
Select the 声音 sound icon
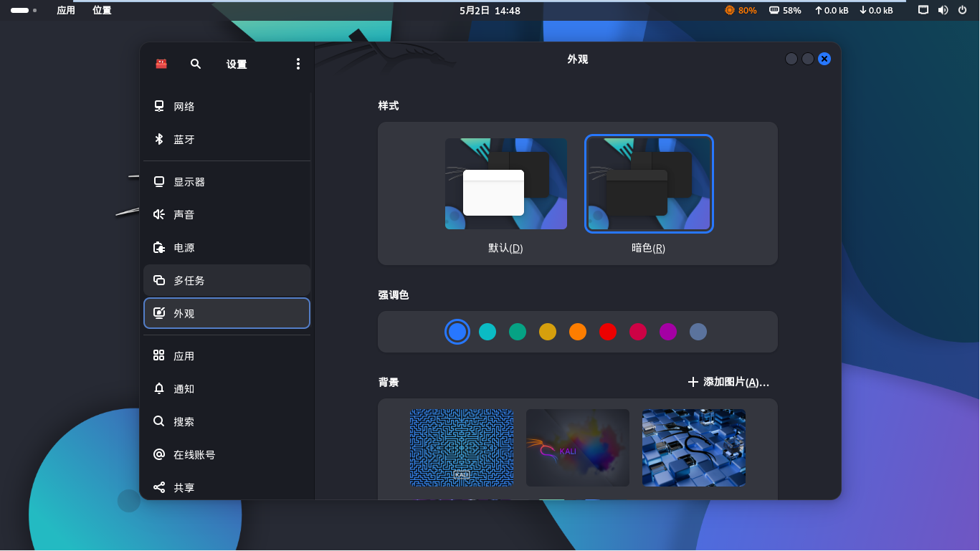pyautogui.click(x=159, y=214)
